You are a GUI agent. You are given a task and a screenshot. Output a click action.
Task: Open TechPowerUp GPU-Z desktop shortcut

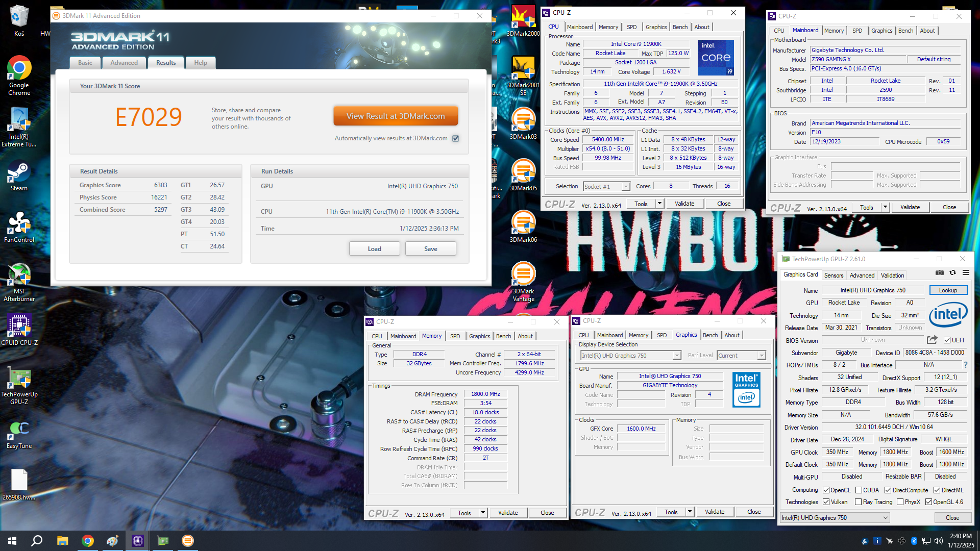(x=19, y=385)
